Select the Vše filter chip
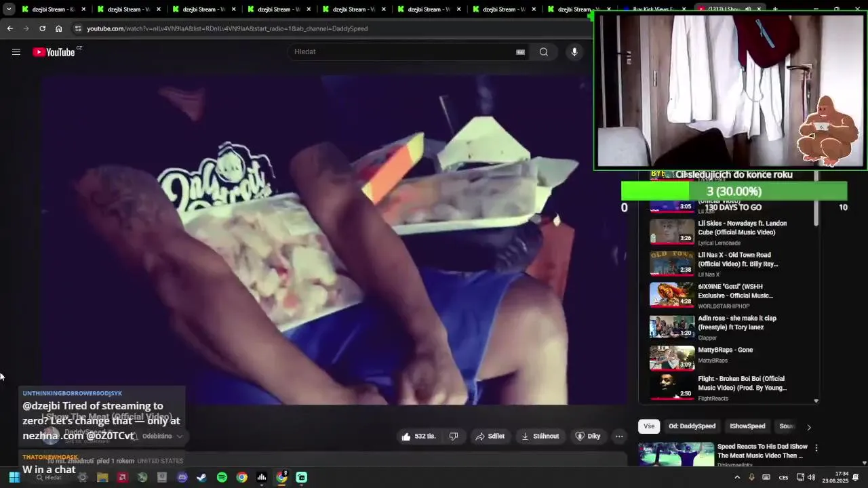The image size is (868, 488). 649,426
